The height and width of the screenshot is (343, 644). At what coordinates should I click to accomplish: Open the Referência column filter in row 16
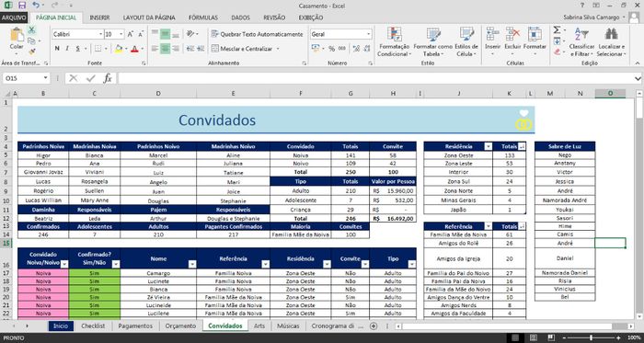266,264
